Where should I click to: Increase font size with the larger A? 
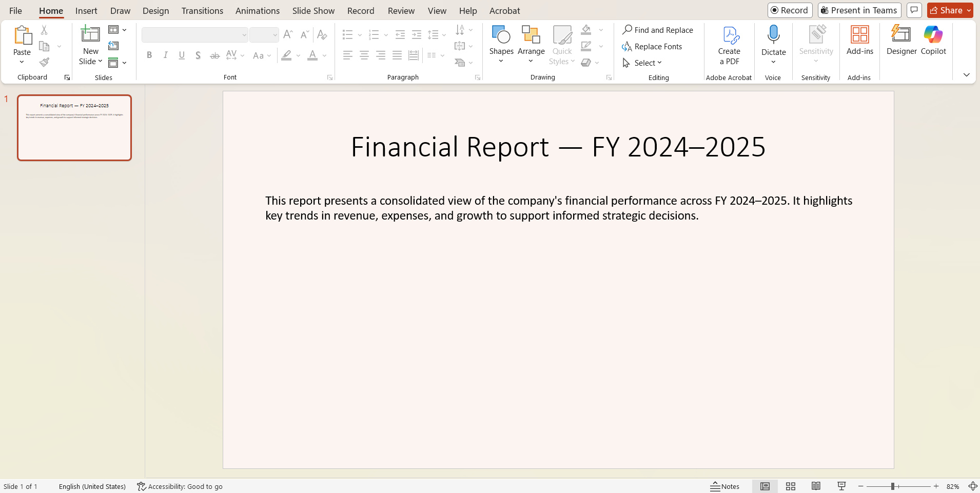288,34
